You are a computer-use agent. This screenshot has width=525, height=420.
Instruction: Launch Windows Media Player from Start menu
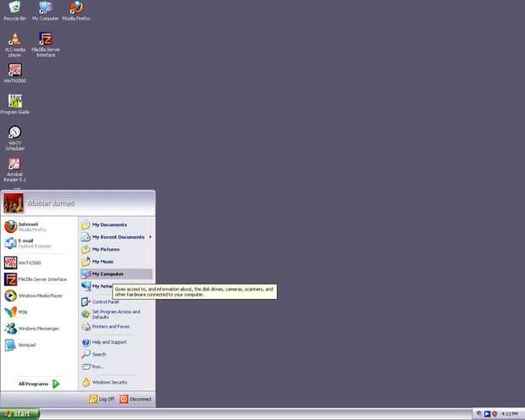click(39, 296)
